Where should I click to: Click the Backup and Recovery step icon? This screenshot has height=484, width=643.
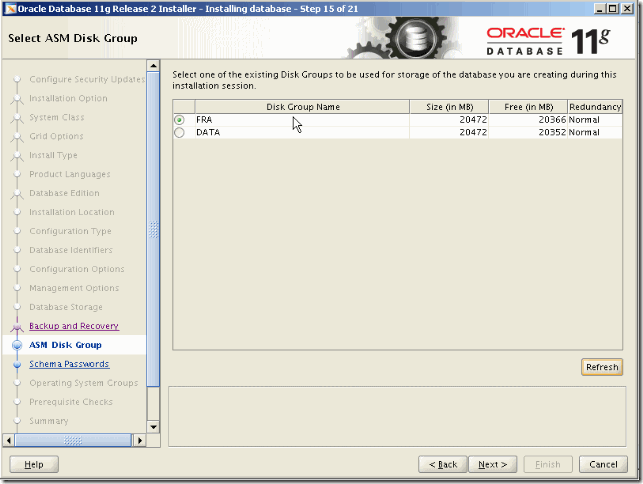(17, 326)
